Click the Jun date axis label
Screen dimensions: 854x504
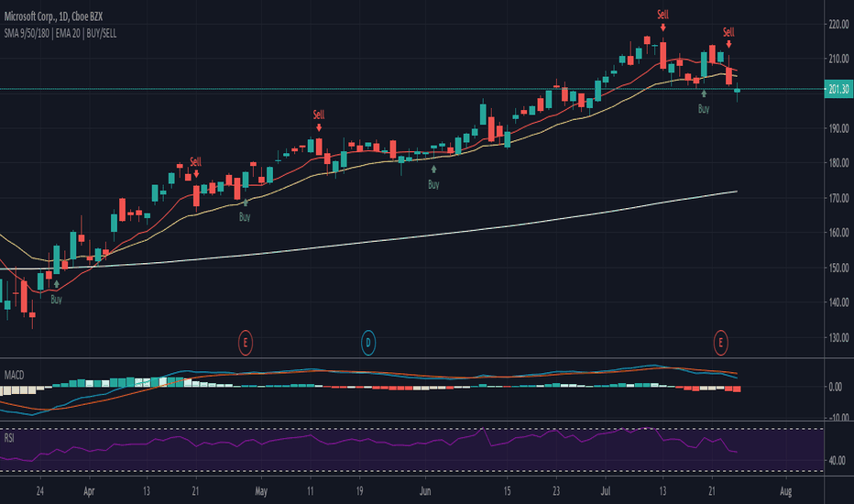pyautogui.click(x=425, y=491)
